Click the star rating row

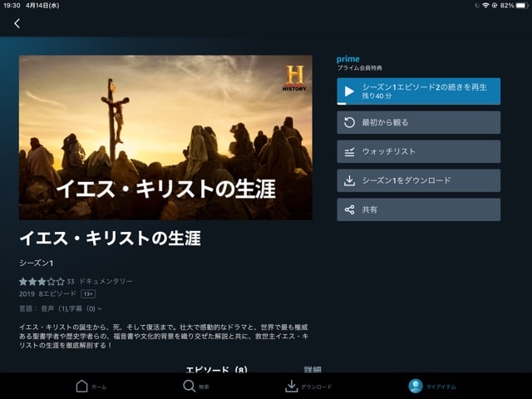pos(42,281)
